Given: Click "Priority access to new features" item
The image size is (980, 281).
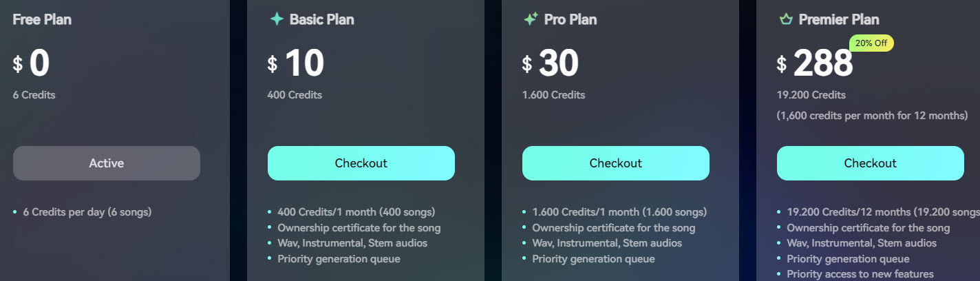Looking at the screenshot, I should pos(860,274).
